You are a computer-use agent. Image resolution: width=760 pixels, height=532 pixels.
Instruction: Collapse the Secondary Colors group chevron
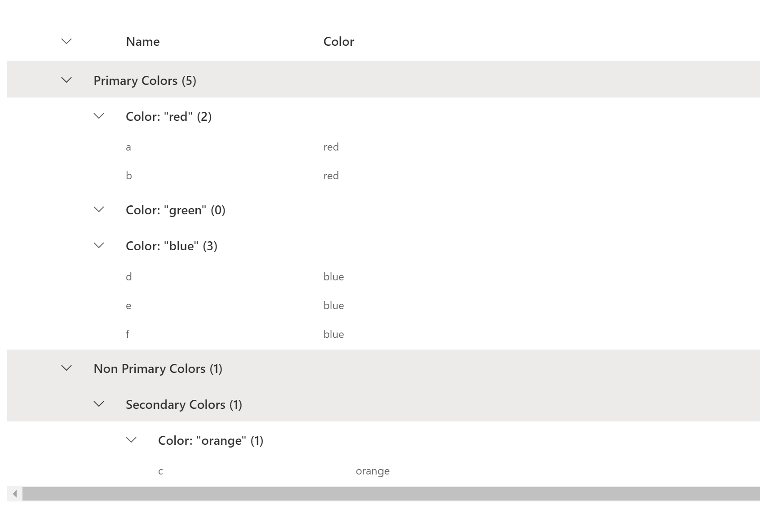tap(98, 403)
